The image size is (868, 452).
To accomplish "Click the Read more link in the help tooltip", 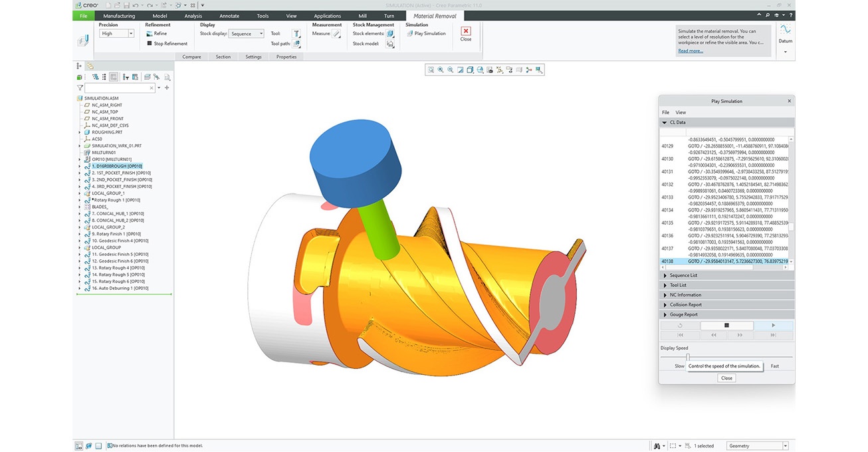I will click(691, 51).
